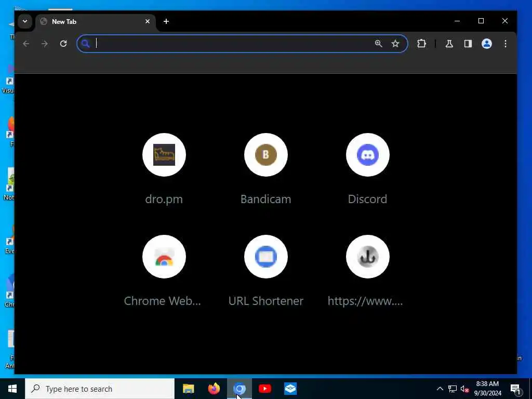Open the 8:38 AM clock calendar
The height and width of the screenshot is (399, 532).
point(487,389)
